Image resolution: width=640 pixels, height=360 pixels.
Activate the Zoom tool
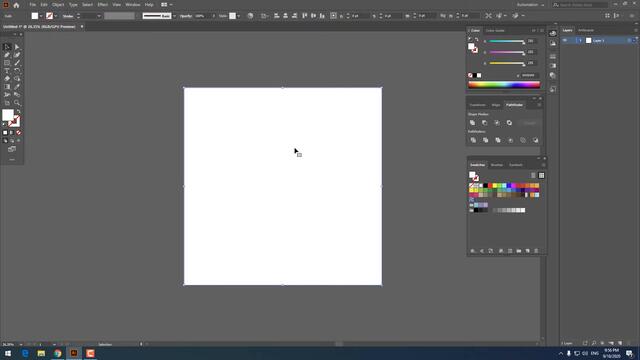(17, 103)
